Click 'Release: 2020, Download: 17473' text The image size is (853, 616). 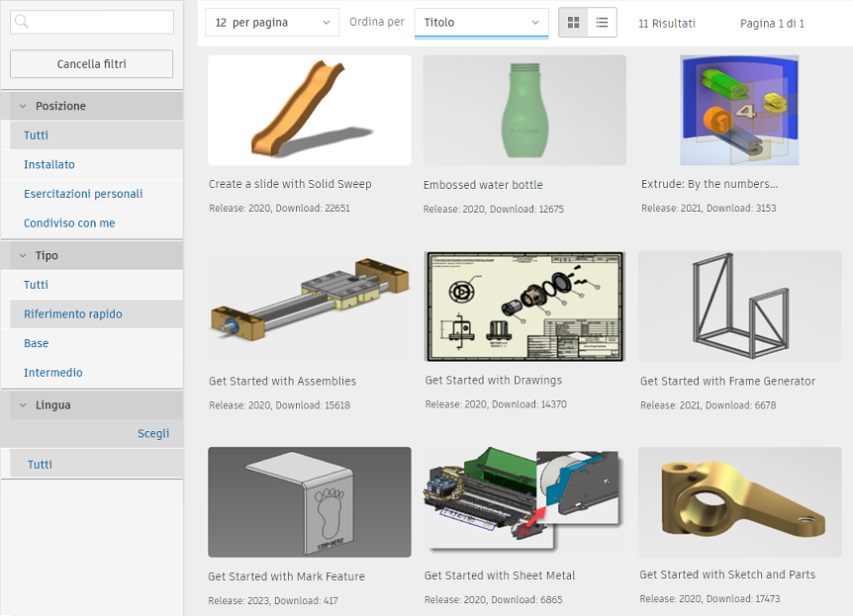pyautogui.click(x=710, y=598)
